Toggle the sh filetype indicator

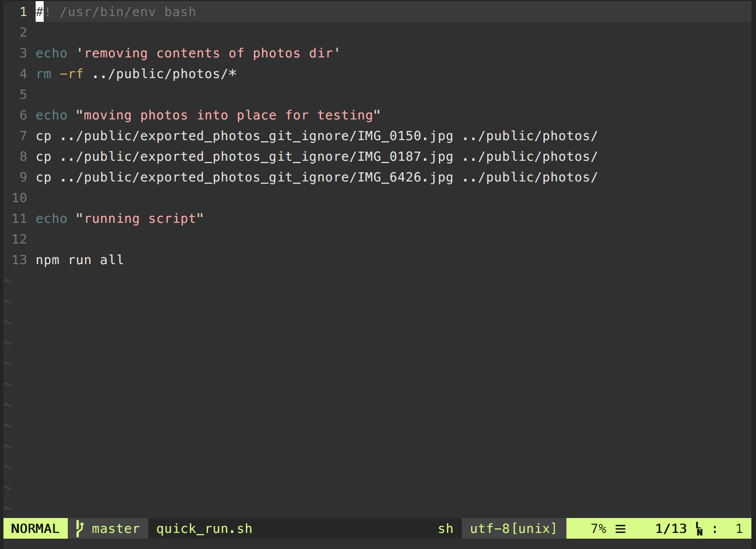446,528
